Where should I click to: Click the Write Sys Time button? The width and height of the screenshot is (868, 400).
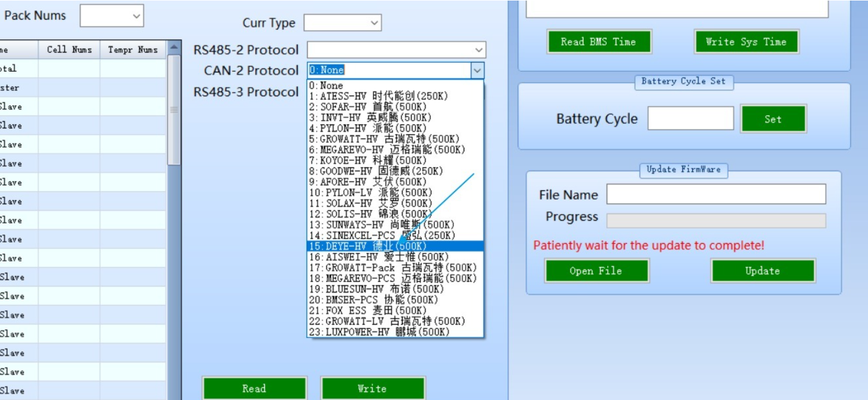point(746,42)
